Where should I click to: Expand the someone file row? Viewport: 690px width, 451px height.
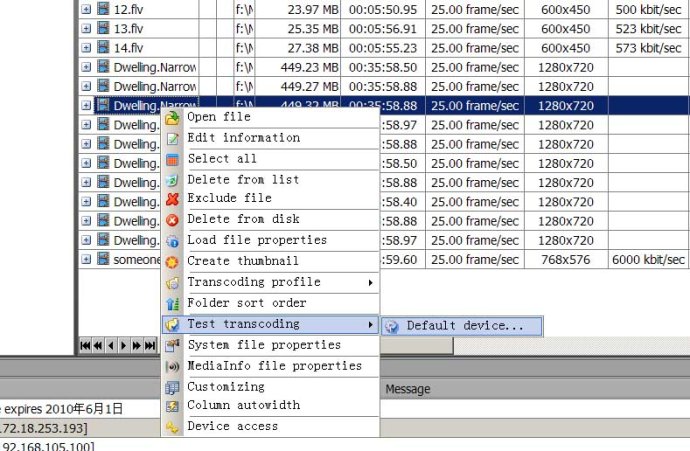point(86,259)
